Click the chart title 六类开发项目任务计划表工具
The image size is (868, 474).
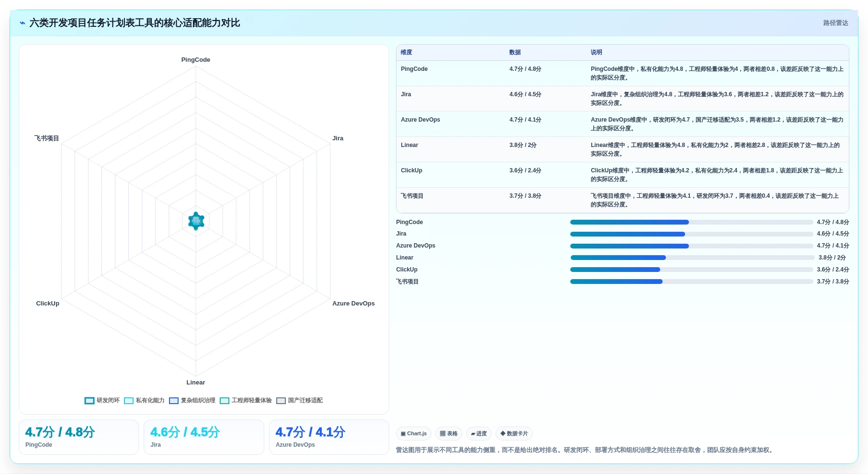point(135,23)
